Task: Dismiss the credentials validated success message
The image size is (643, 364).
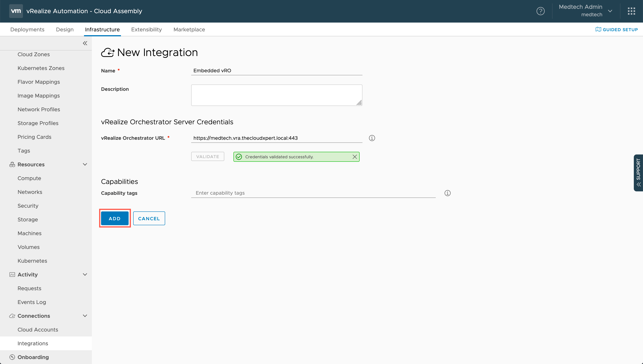Action: [355, 157]
